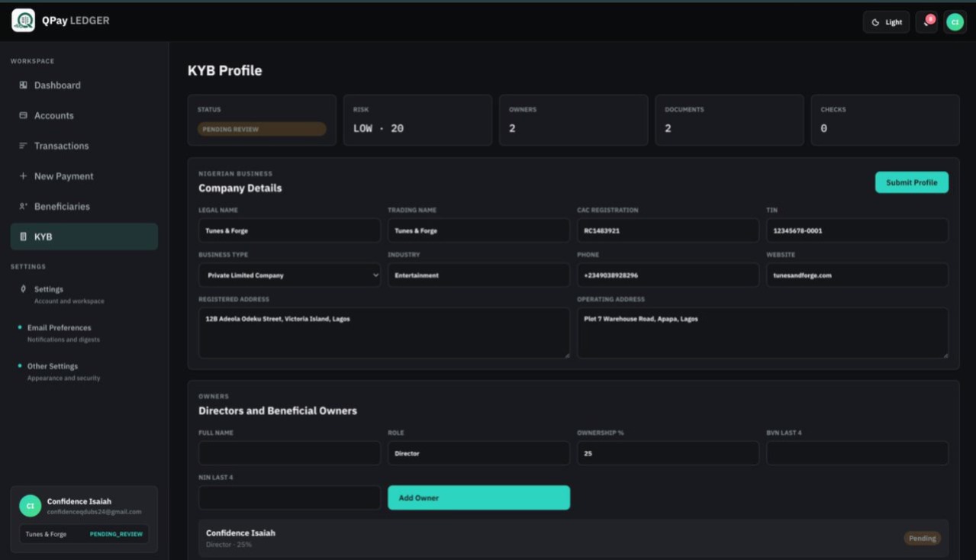Click the LOW · 20 risk value
The width and height of the screenshot is (976, 560).
pos(378,128)
